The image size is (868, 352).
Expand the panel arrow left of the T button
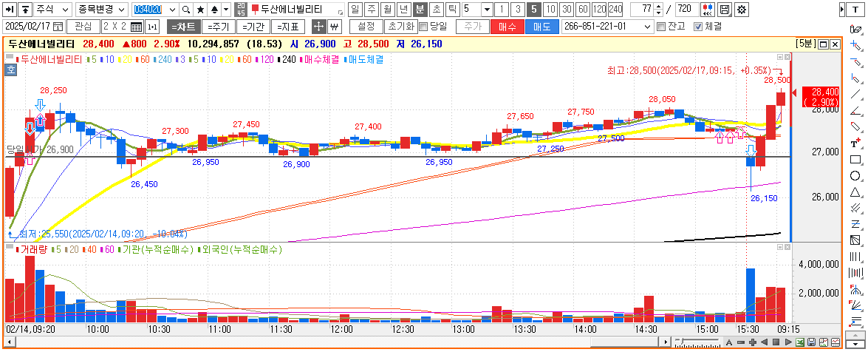coord(841,10)
